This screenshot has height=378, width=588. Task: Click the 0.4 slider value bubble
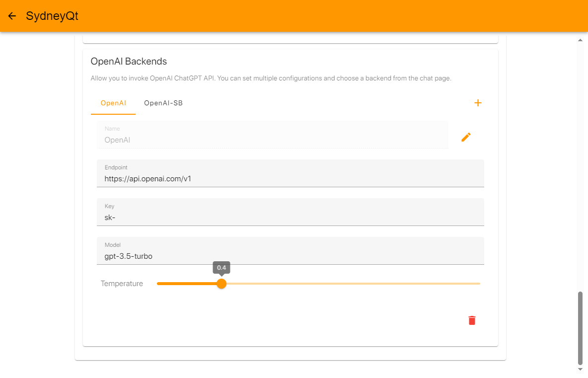click(x=221, y=268)
